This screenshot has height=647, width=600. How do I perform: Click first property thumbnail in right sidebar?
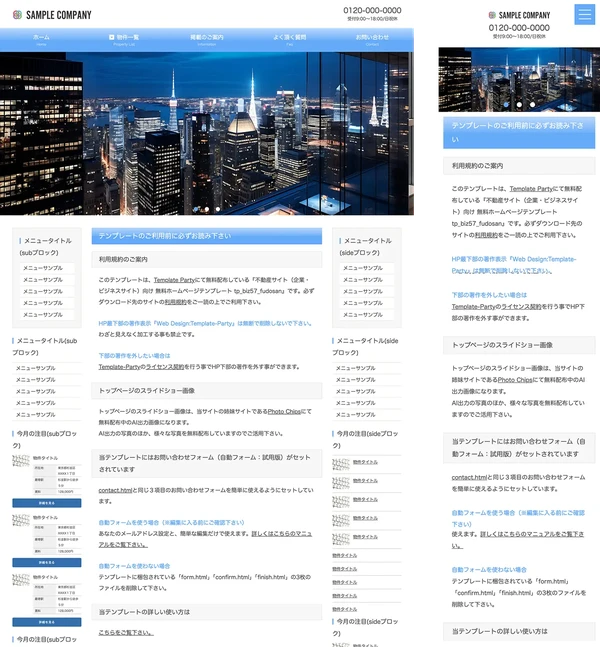click(341, 462)
